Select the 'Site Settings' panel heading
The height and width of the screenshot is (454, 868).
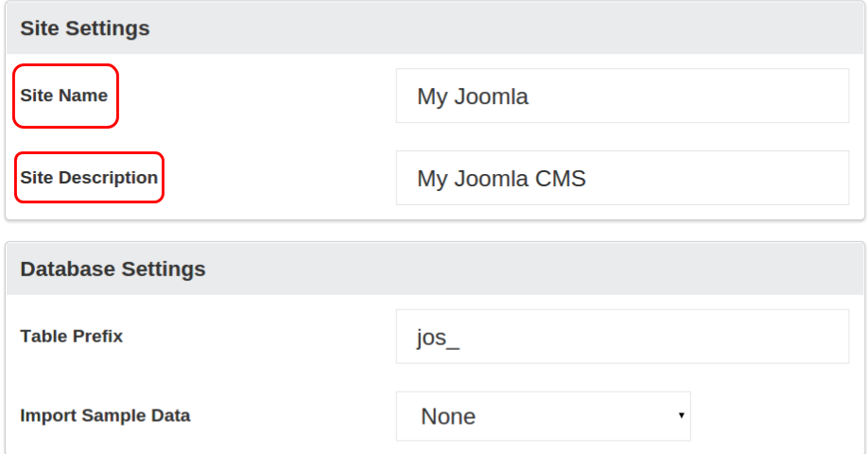tap(85, 28)
